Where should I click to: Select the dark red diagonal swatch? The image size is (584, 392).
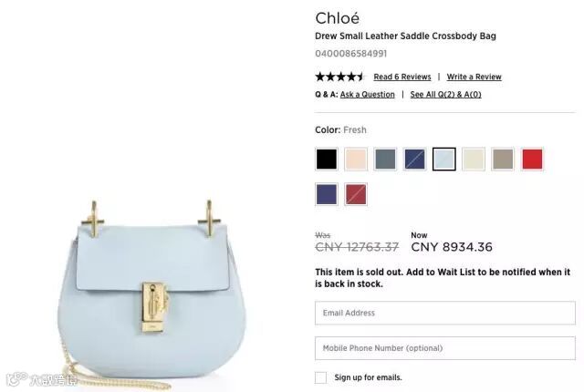click(x=356, y=194)
